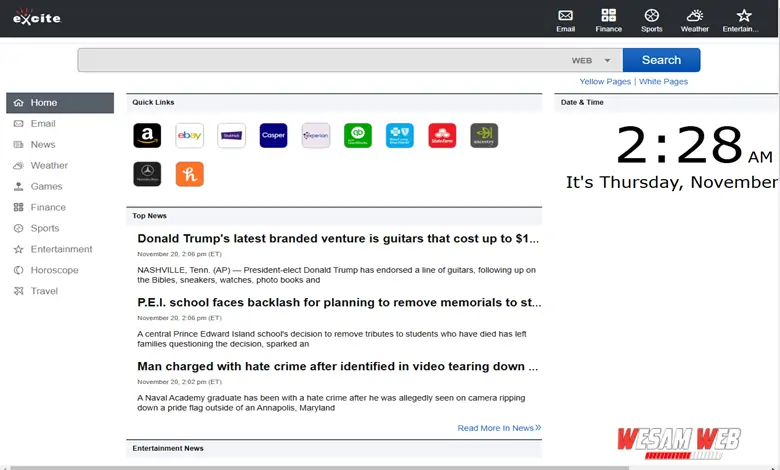The image size is (780, 470).
Task: Click inside the search text field
Action: 320,60
